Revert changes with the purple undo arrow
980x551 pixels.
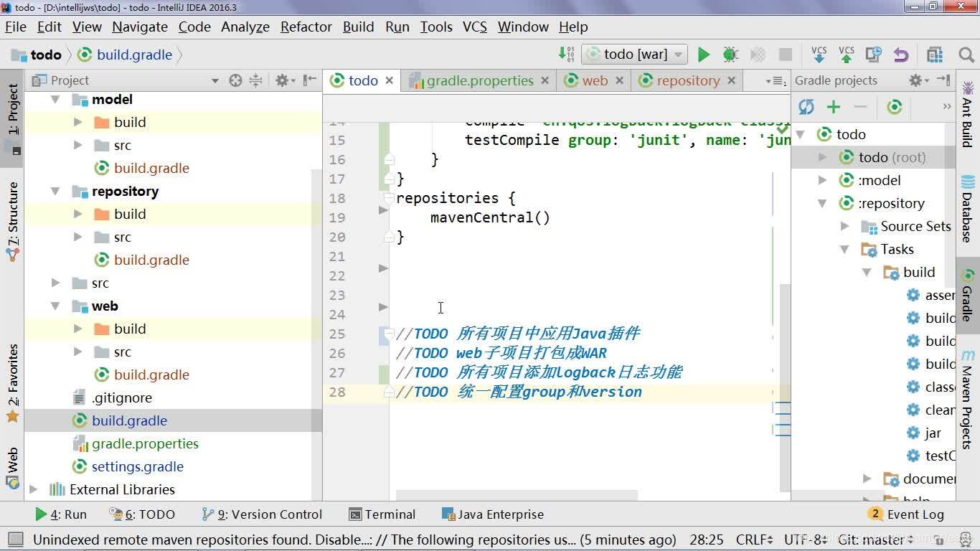[901, 55]
